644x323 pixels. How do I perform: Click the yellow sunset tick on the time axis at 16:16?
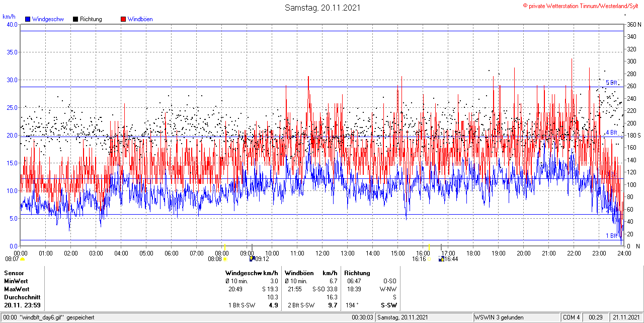pos(429,246)
